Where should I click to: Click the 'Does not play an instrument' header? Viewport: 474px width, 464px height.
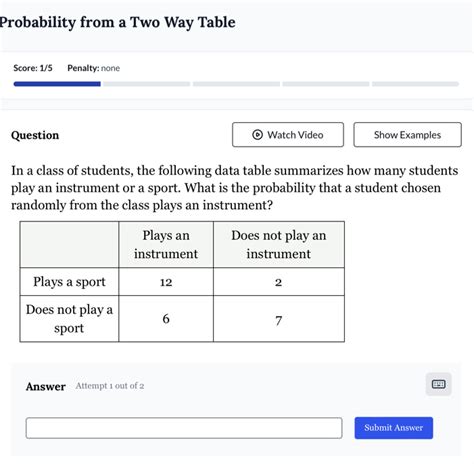coord(279,244)
